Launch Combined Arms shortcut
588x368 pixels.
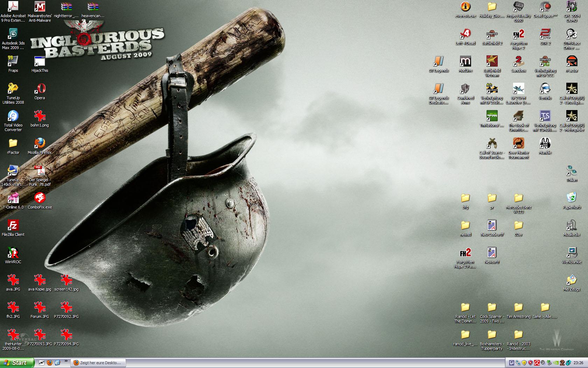[465, 94]
